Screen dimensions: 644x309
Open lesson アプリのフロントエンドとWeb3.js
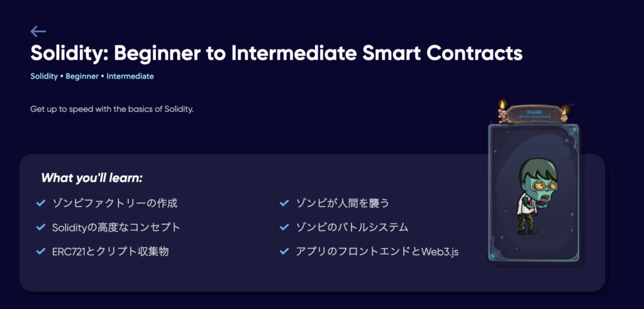(x=377, y=252)
